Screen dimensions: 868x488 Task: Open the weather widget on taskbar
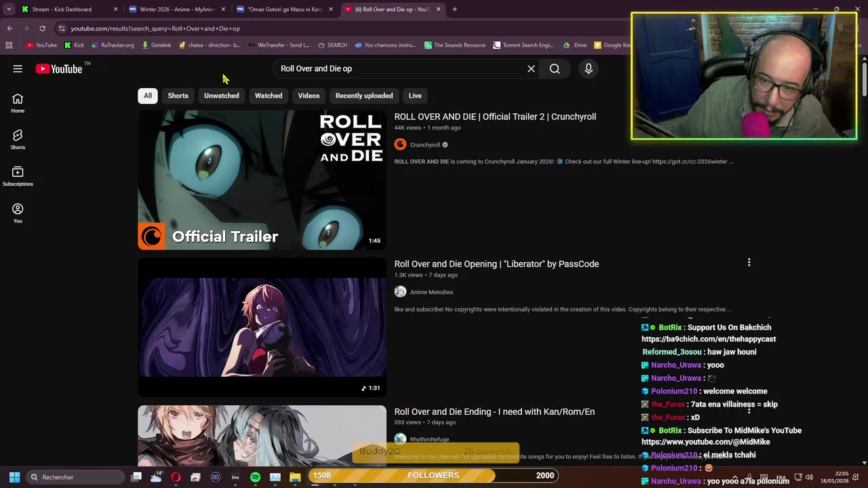click(156, 477)
